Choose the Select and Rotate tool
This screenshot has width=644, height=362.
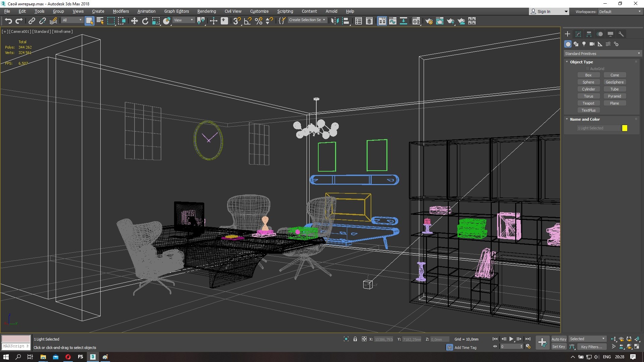[x=145, y=21]
